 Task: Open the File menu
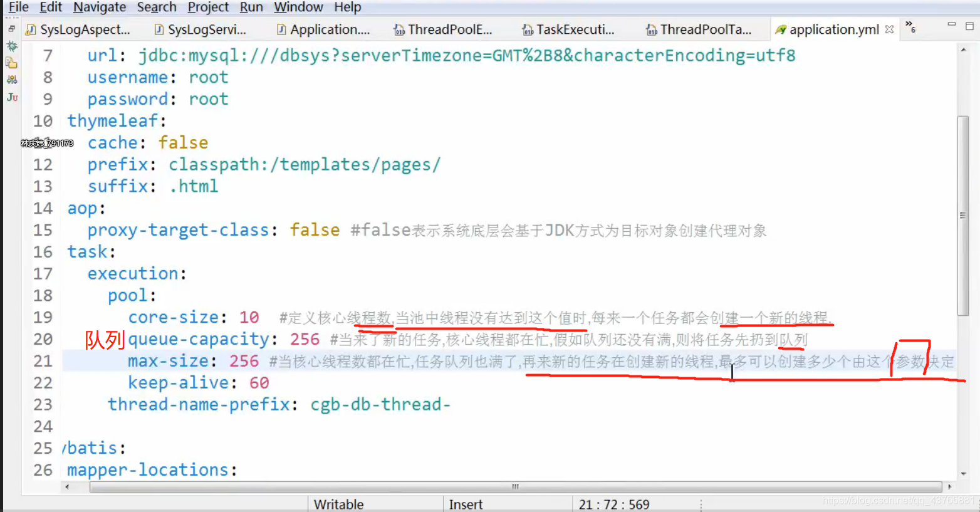(x=18, y=7)
